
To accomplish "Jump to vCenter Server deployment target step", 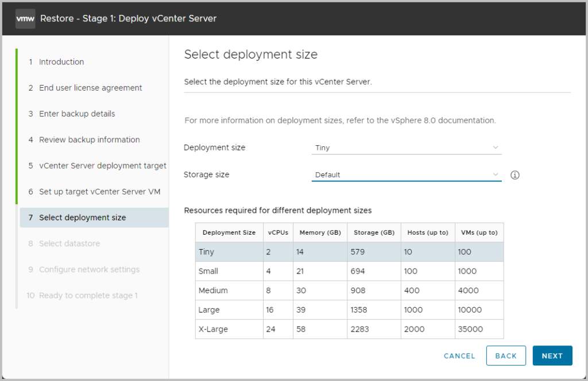I will click(x=102, y=166).
